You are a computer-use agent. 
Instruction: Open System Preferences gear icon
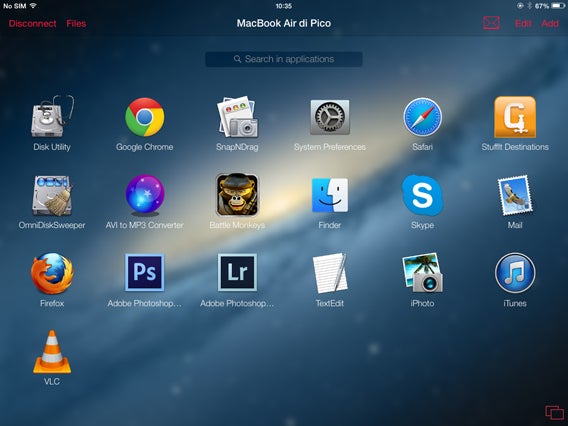point(330,117)
